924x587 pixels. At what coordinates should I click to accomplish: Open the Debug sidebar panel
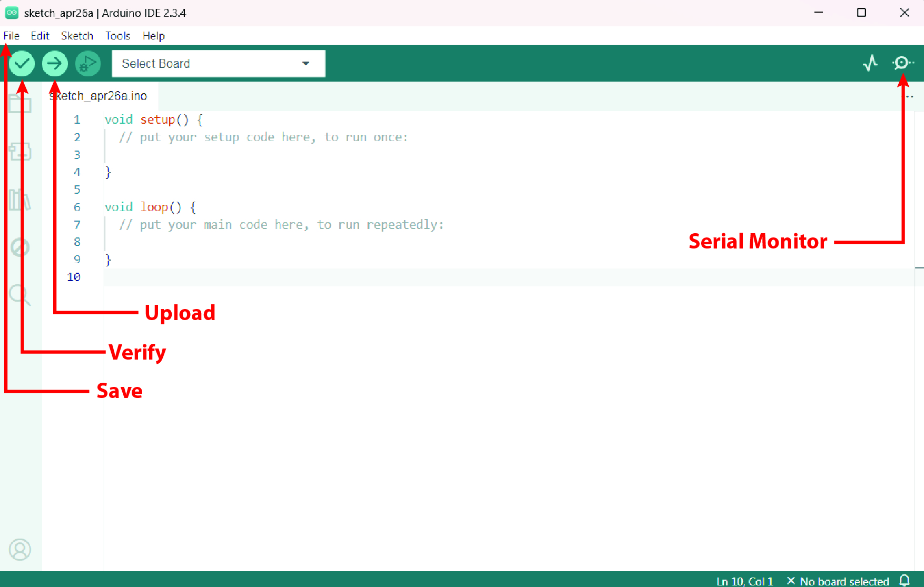coord(20,247)
